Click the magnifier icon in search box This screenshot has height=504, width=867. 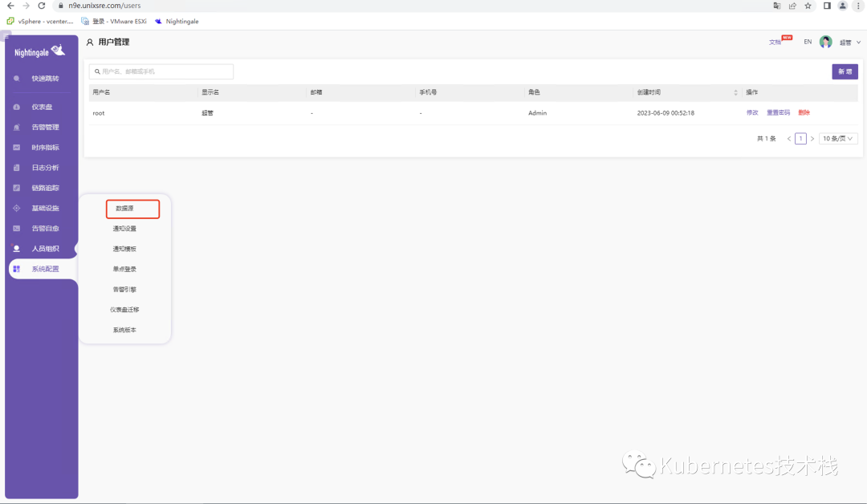[x=97, y=71]
